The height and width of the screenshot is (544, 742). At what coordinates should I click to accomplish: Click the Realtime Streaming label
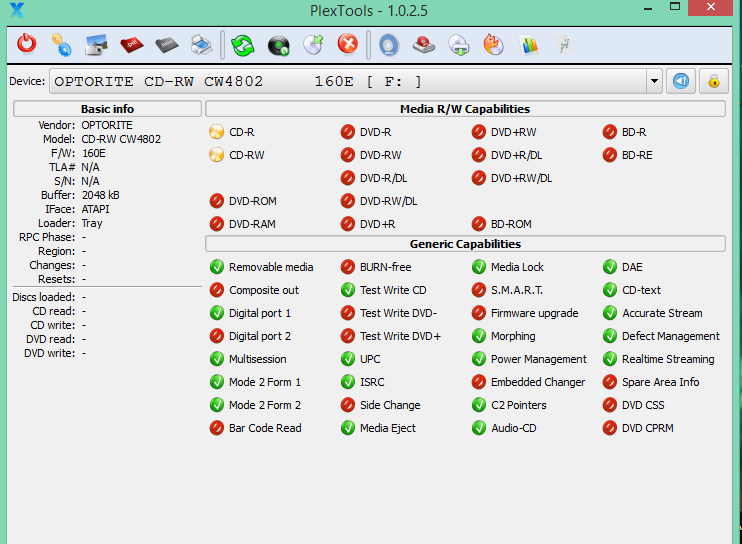(668, 359)
